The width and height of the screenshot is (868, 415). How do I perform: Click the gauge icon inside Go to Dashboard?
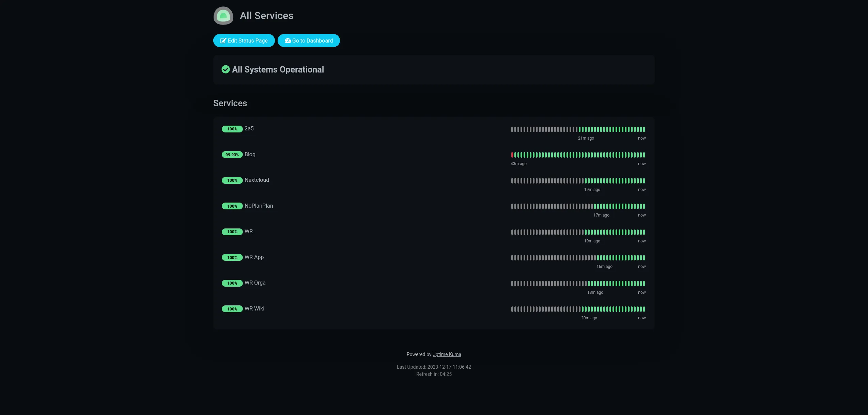click(x=288, y=40)
